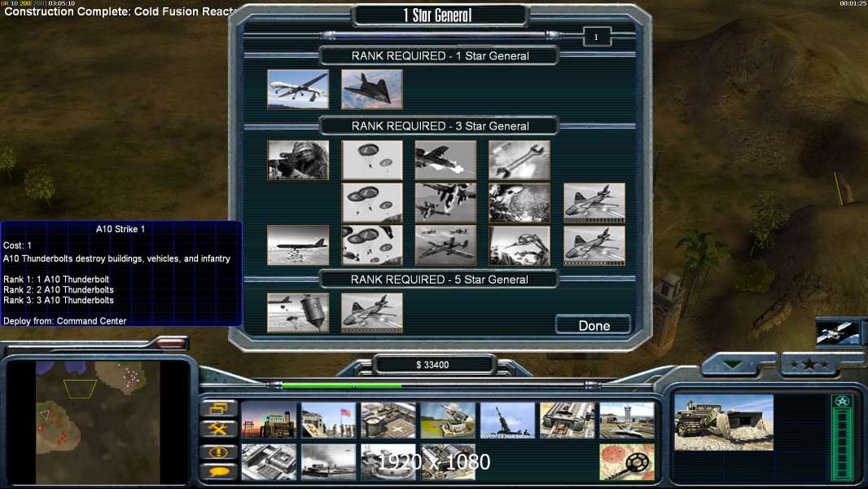Click the RANK REQUIRED - 1 Star General header
This screenshot has height=489, width=868.
(x=440, y=56)
